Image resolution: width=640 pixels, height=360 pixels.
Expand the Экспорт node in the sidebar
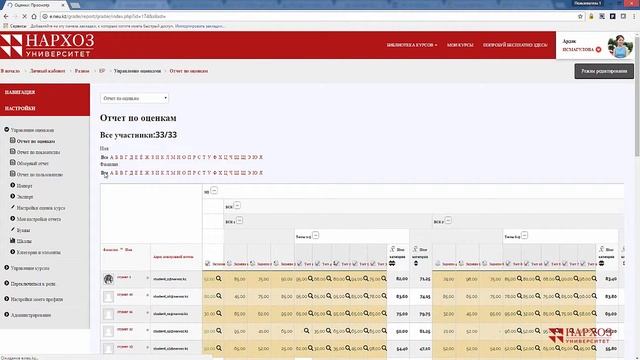(x=13, y=196)
